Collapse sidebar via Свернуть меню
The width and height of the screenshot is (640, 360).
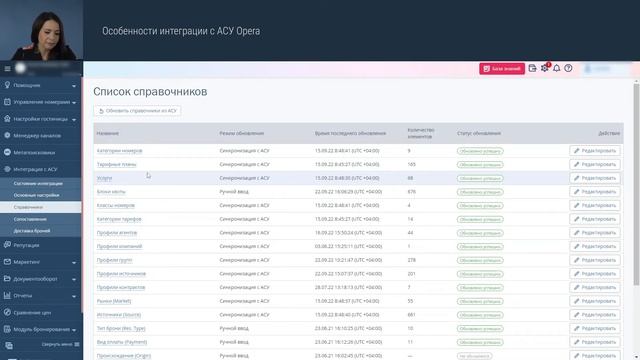pos(60,344)
